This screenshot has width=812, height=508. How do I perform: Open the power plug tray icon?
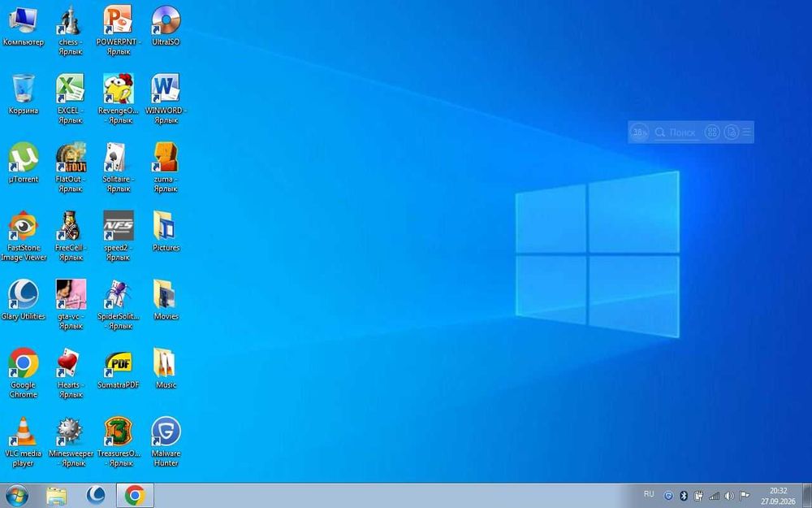coord(698,496)
